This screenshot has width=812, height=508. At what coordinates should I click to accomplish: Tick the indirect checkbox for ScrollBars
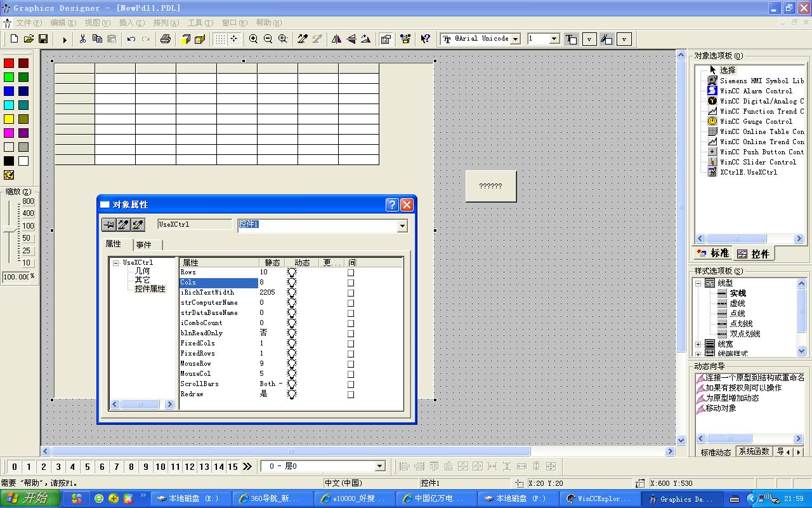pos(351,384)
